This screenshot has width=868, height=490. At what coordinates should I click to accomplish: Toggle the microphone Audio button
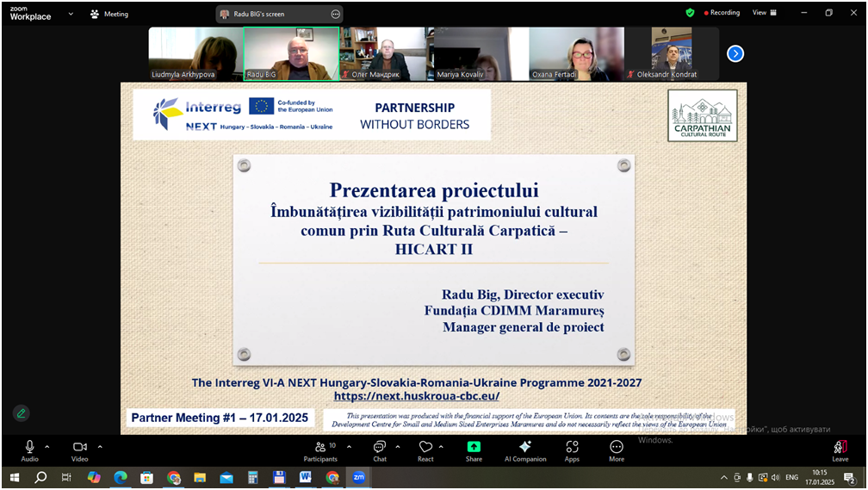29,450
